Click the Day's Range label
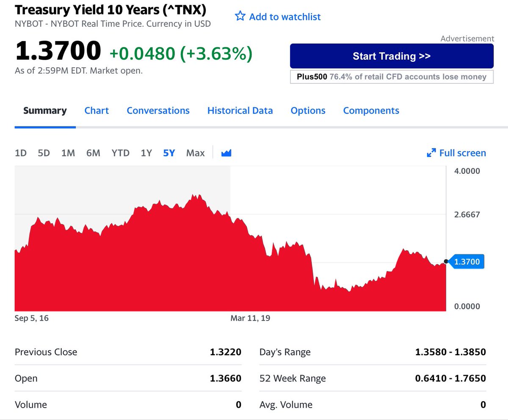 pyautogui.click(x=285, y=352)
